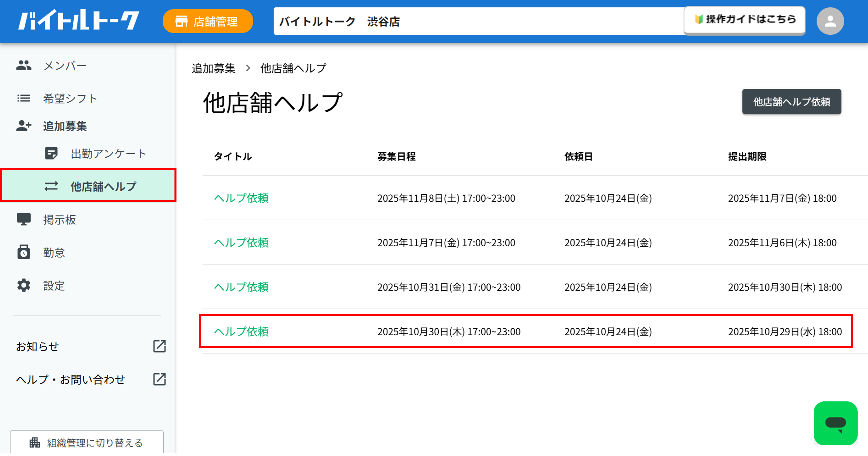Click 依頼日 2025年10月24日(金) in 11月8日 row
Viewport: 868px width, 456px height.
(x=608, y=198)
